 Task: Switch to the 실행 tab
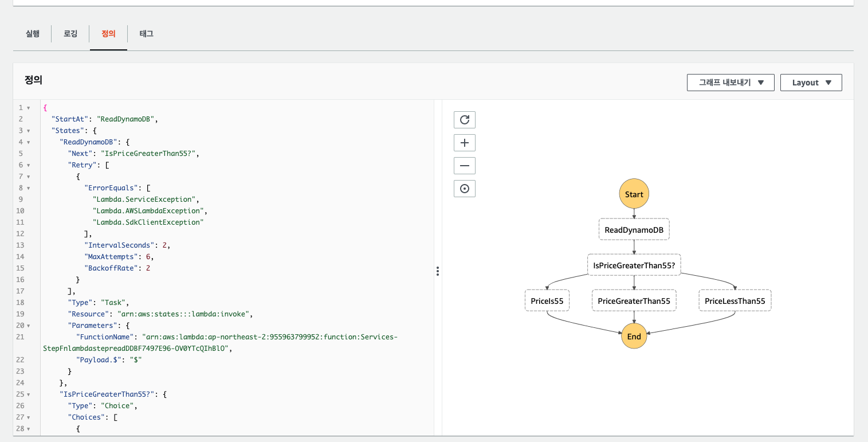click(x=33, y=34)
